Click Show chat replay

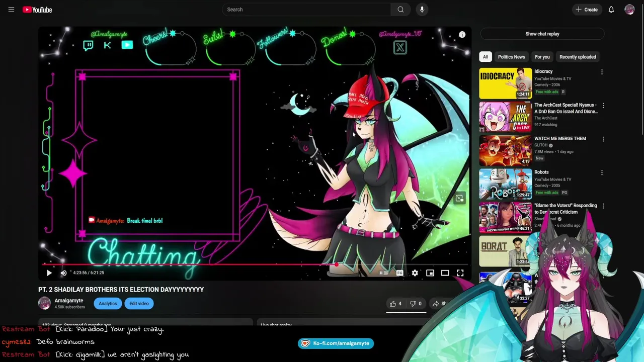click(542, 34)
